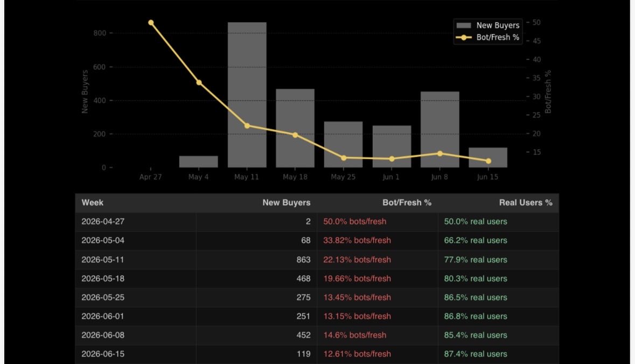Viewport: 635px width, 364px height.
Task: Click the 468 new buyers value
Action: [303, 278]
